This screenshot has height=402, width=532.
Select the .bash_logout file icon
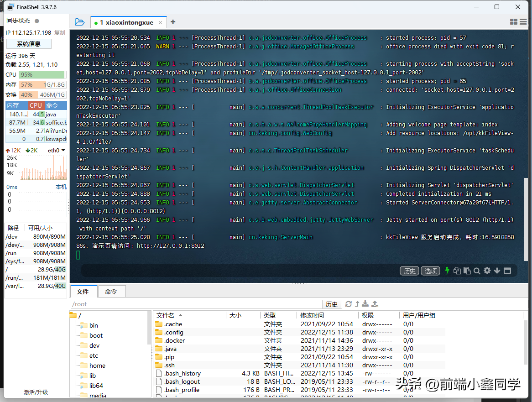pos(159,381)
